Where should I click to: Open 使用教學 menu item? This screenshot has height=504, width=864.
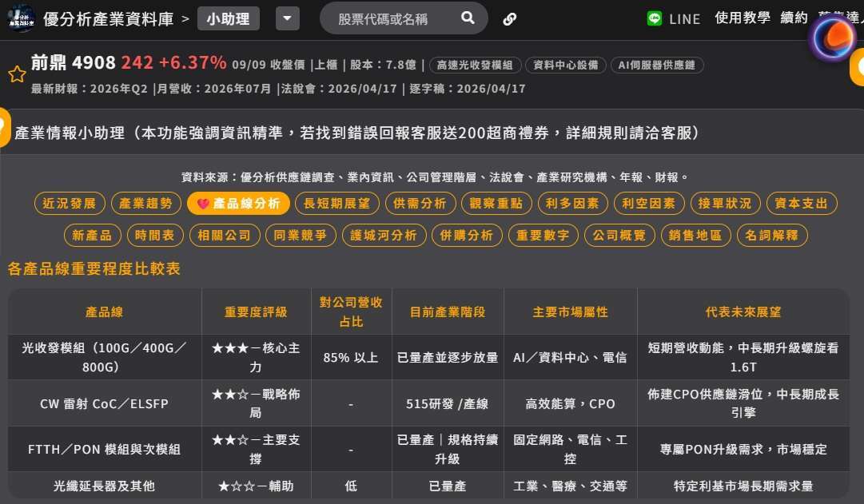pos(743,18)
